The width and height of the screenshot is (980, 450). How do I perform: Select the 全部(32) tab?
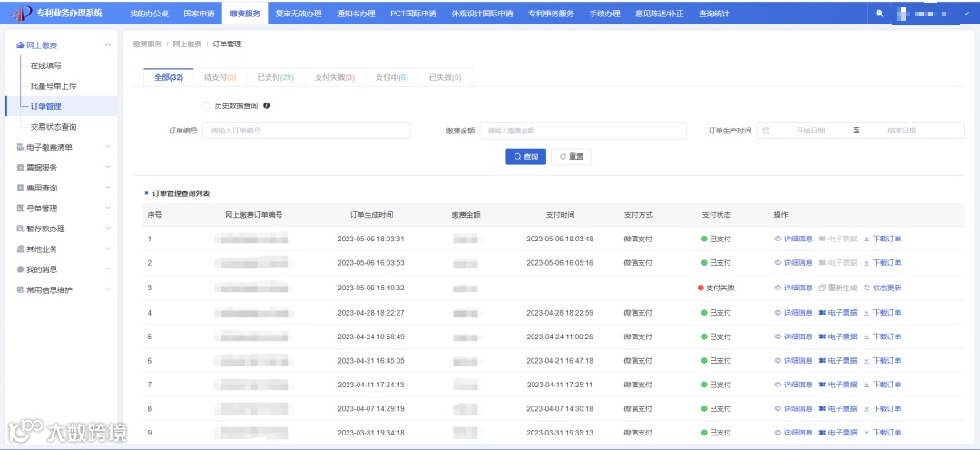(x=169, y=77)
